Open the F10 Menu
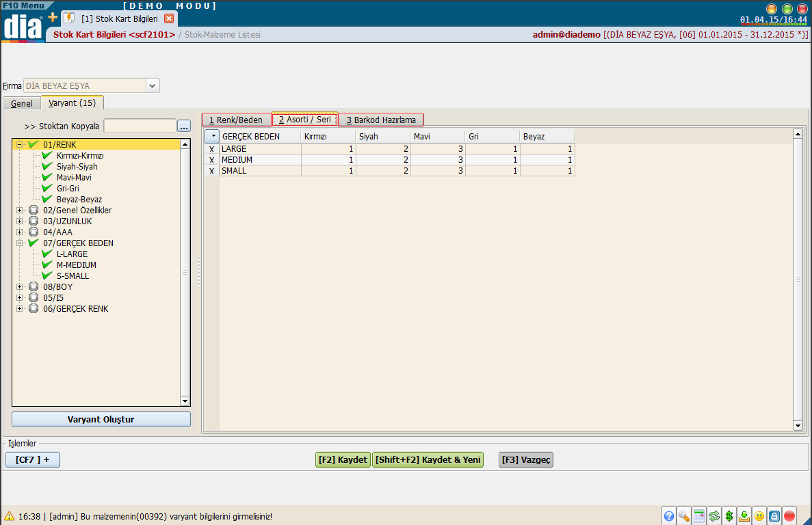The width and height of the screenshot is (812, 525). (x=25, y=5)
